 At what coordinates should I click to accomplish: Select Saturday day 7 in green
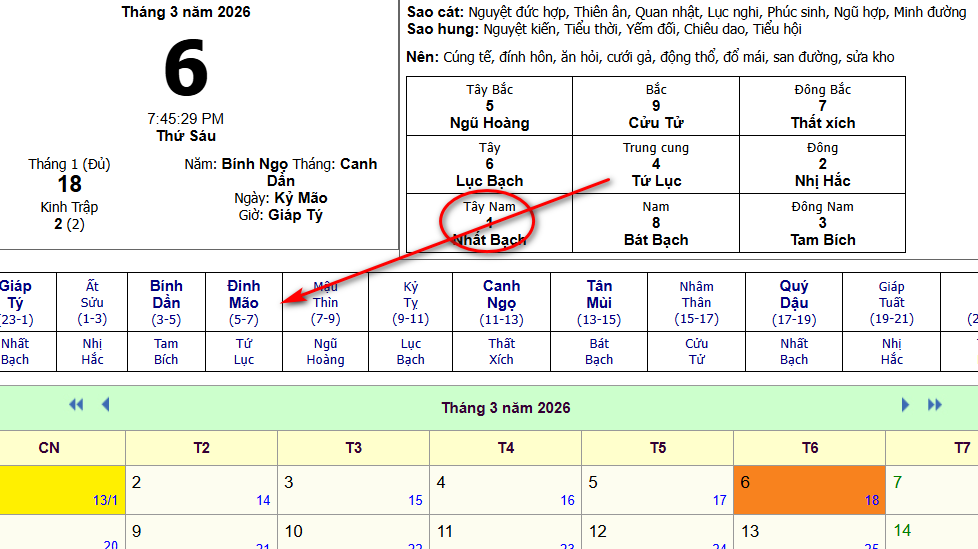pyautogui.click(x=930, y=490)
